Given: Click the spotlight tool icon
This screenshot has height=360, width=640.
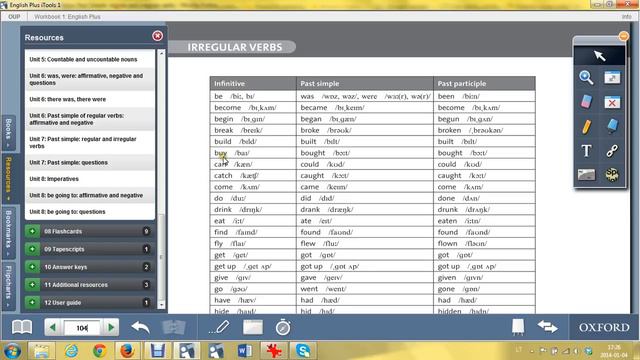Looking at the screenshot, I should coord(612,175).
